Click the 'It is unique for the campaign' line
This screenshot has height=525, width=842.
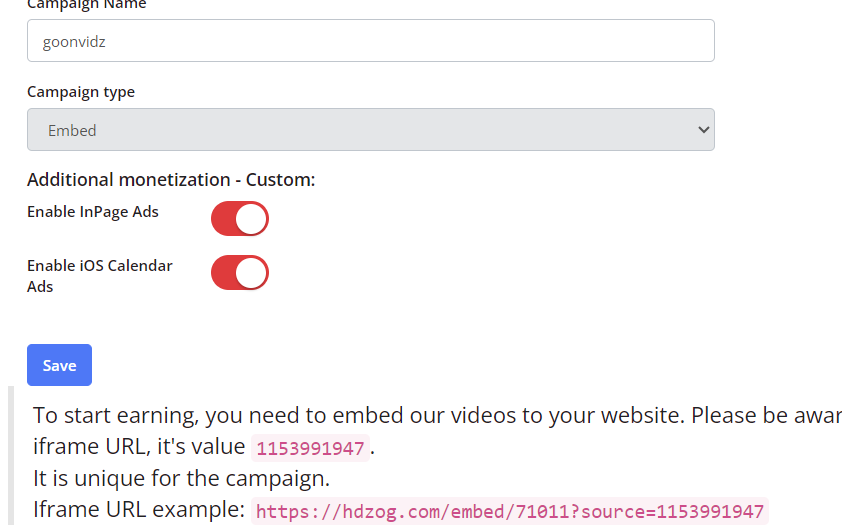(x=182, y=478)
